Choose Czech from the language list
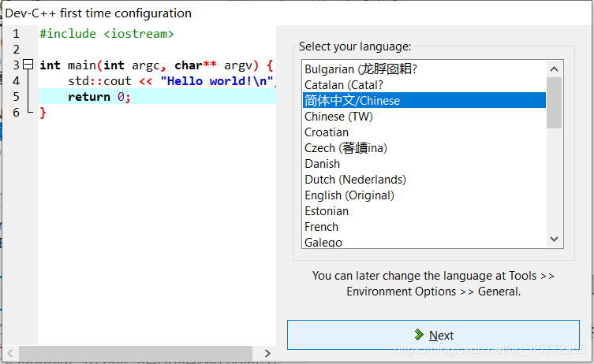The image size is (594, 364). point(424,148)
